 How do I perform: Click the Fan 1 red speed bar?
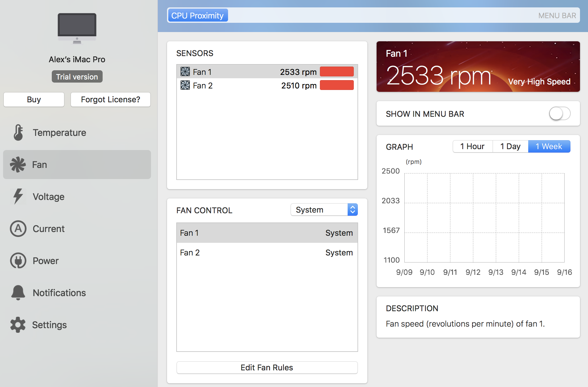pyautogui.click(x=337, y=72)
